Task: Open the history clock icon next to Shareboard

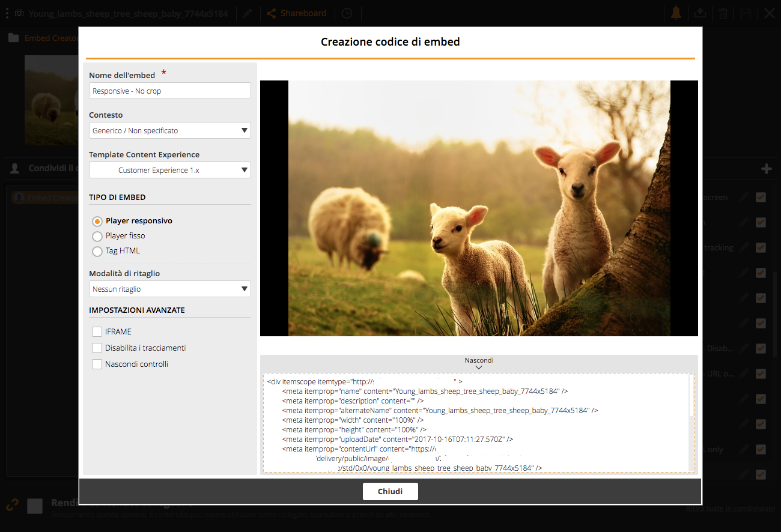Action: pyautogui.click(x=347, y=13)
